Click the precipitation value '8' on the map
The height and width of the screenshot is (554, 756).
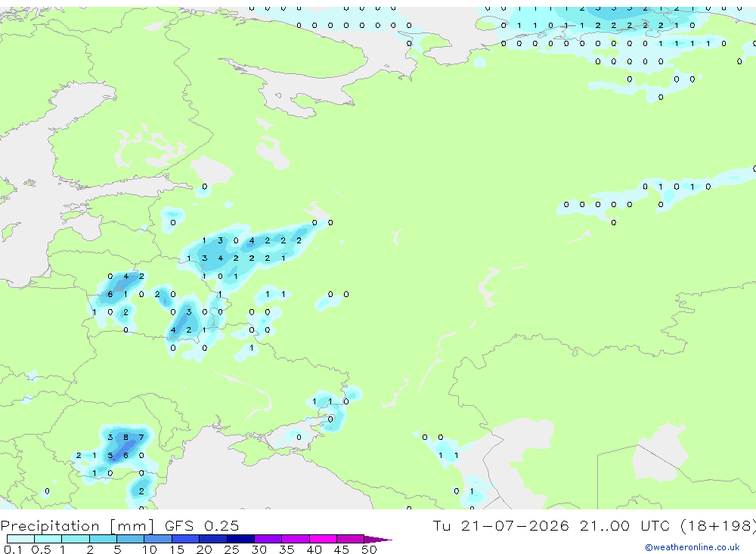[x=125, y=438]
